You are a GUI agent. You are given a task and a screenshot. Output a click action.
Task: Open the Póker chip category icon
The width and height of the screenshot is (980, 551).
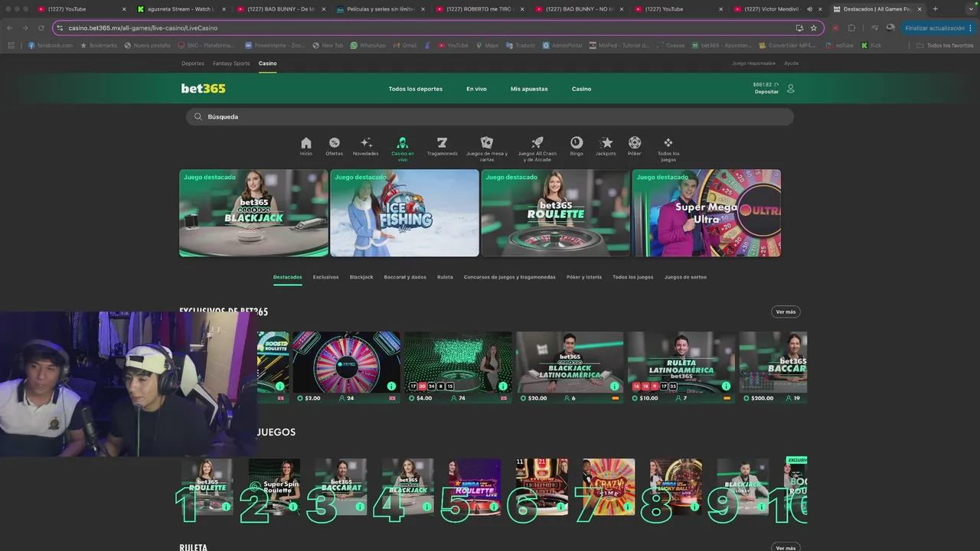[635, 142]
